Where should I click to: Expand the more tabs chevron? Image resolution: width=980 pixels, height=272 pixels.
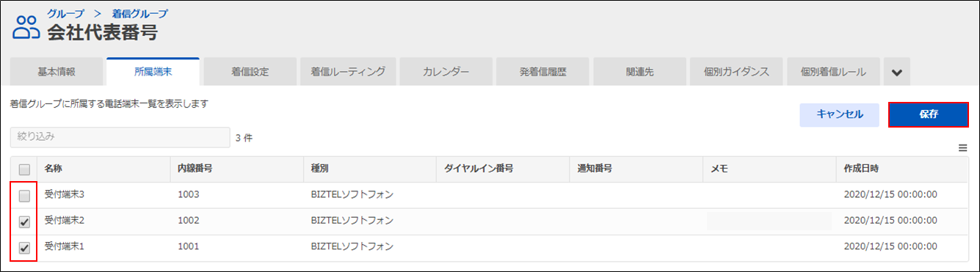click(x=896, y=72)
